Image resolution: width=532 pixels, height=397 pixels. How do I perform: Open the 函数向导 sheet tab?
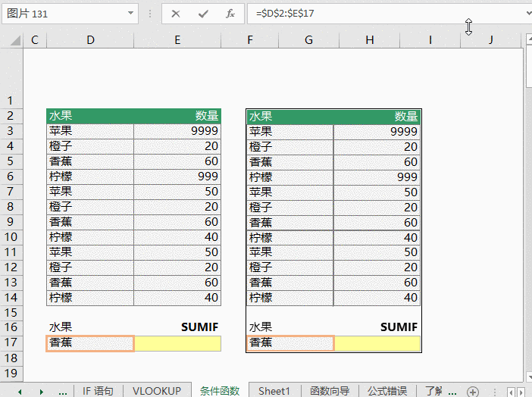coord(330,391)
